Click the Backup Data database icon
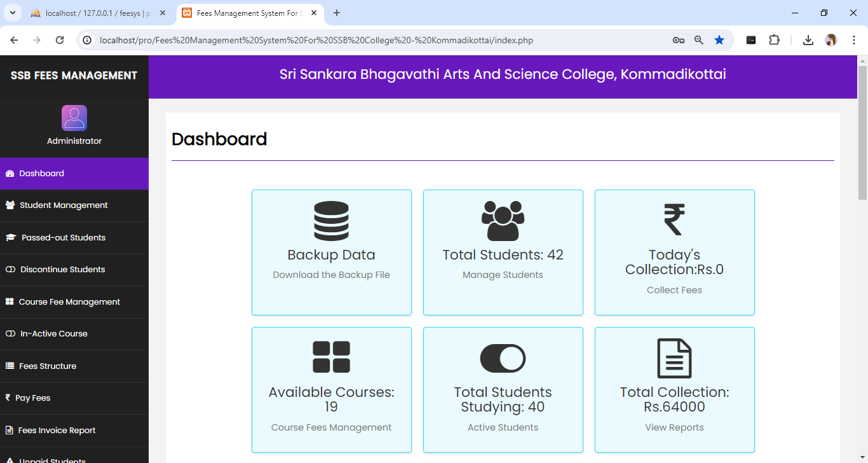This screenshot has width=868, height=463. tap(331, 221)
